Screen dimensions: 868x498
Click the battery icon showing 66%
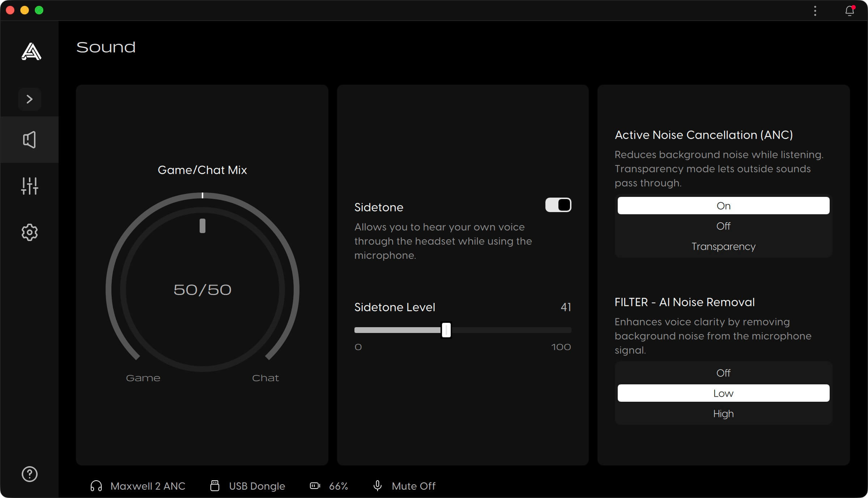[315, 486]
